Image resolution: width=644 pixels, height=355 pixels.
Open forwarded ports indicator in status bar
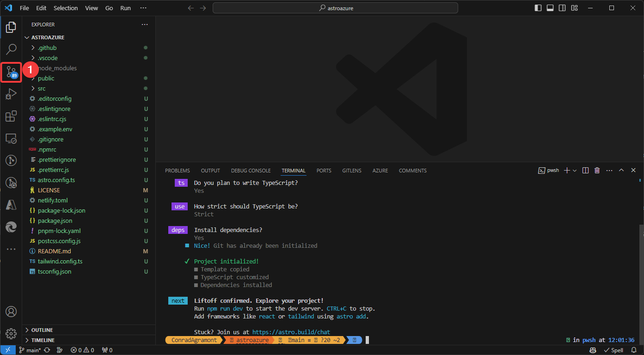(x=107, y=350)
